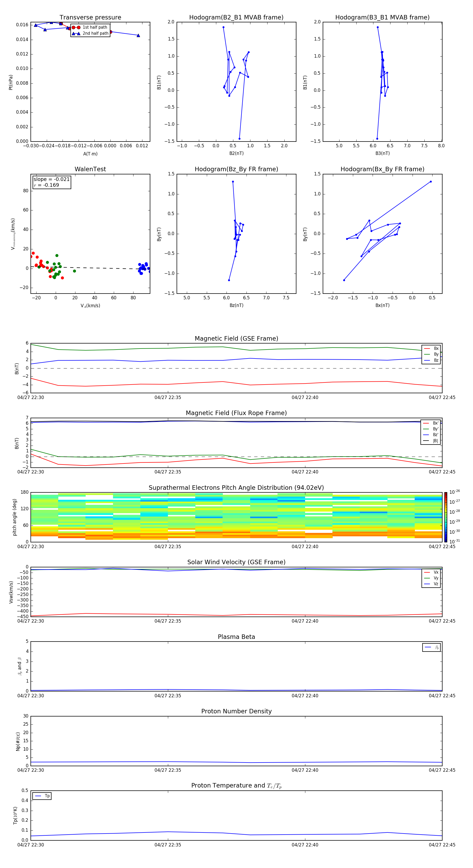This screenshot has width=473, height=868.
Task: Click the A(T·m) x-axis label
Action: [x=90, y=154]
